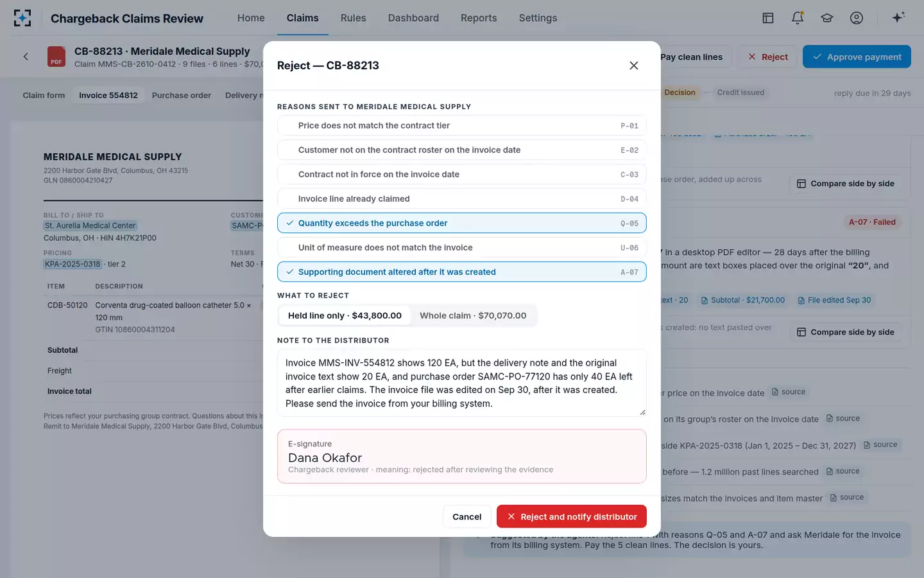Click in the note to the distributor field
924x578 pixels.
[461, 383]
